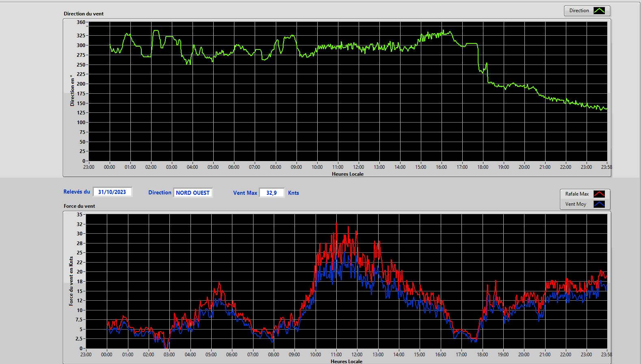
Task: Click the 'Knts' unit label
Action: pyautogui.click(x=293, y=193)
